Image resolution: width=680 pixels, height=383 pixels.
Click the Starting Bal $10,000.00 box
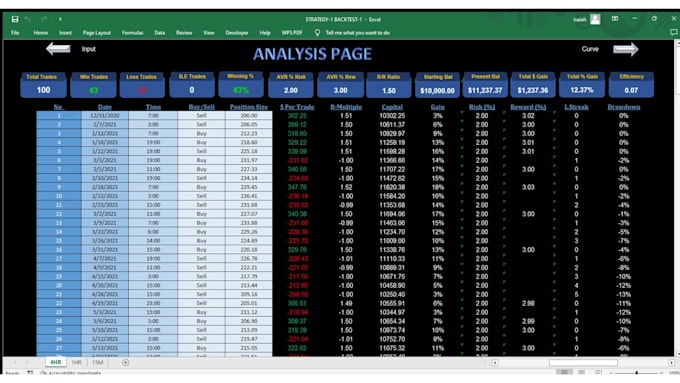pos(437,86)
